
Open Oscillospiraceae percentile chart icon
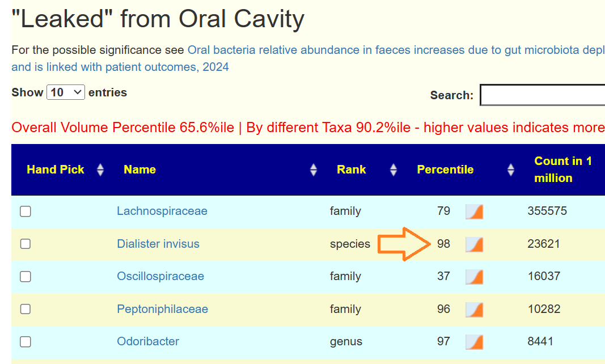474,277
